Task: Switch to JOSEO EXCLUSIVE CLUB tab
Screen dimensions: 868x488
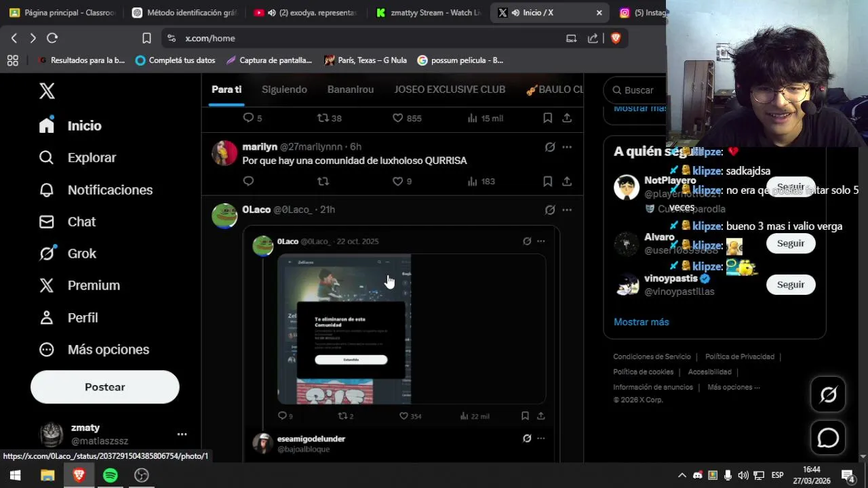Action: pyautogui.click(x=450, y=89)
